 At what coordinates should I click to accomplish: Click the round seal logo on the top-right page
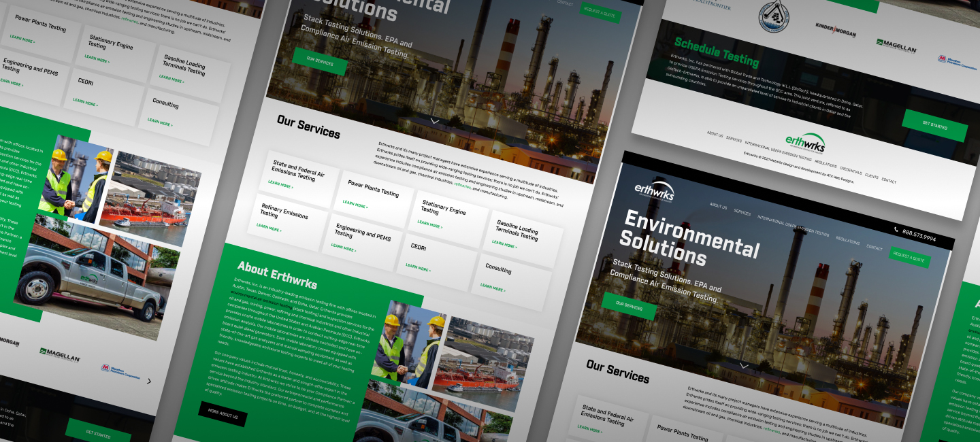(x=774, y=16)
